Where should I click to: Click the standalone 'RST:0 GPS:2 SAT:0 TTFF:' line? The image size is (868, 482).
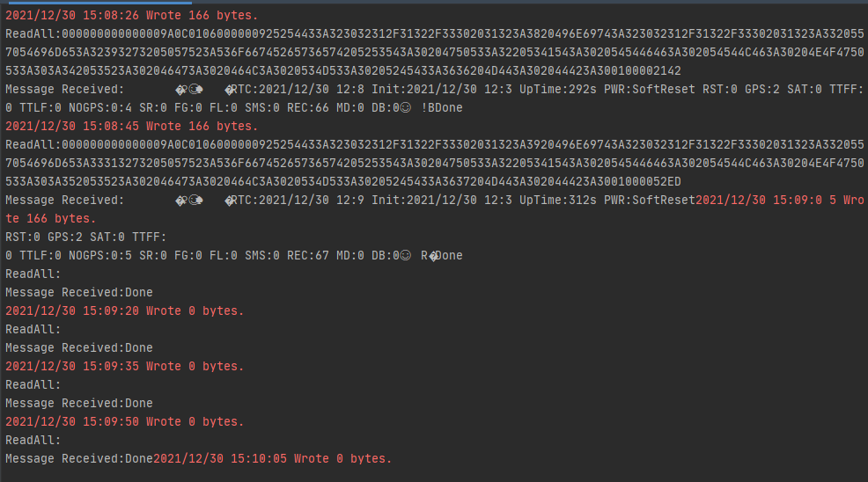pos(85,237)
